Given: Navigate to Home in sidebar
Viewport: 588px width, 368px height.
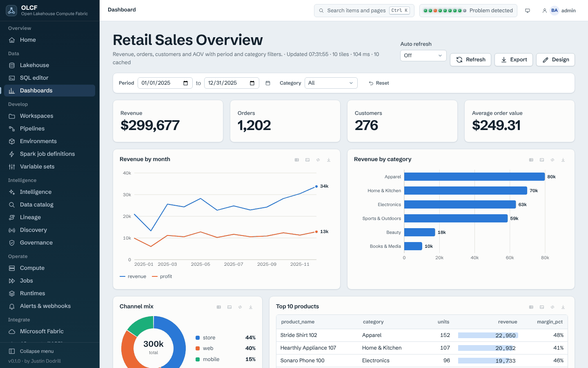Looking at the screenshot, I should pos(49,40).
